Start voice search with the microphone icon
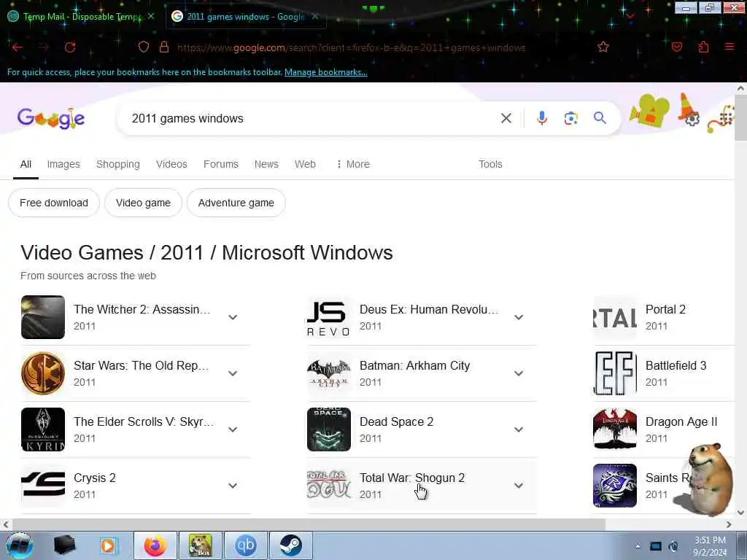Viewport: 747px width, 560px height. point(542,118)
